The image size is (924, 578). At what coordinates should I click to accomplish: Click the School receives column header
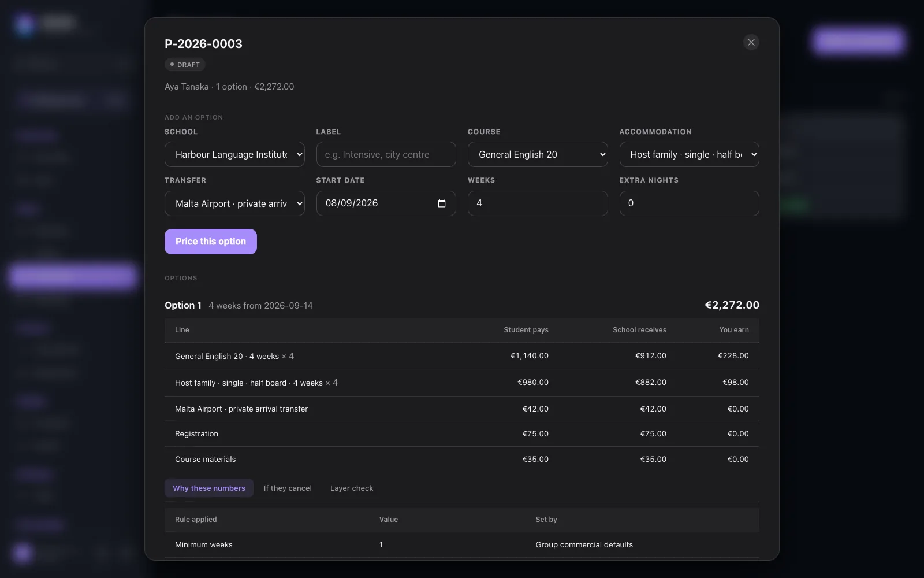[639, 329]
